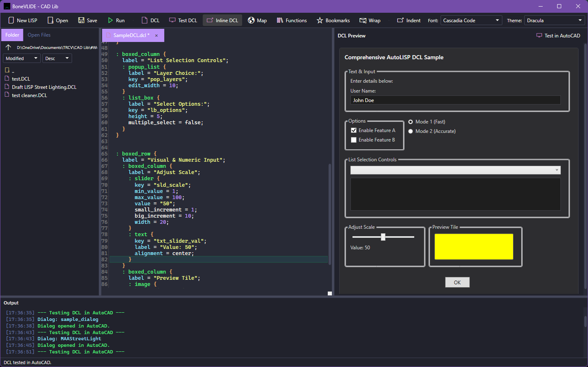This screenshot has width=588, height=367.
Task: Check Enable Feature B checkbox
Action: click(353, 140)
